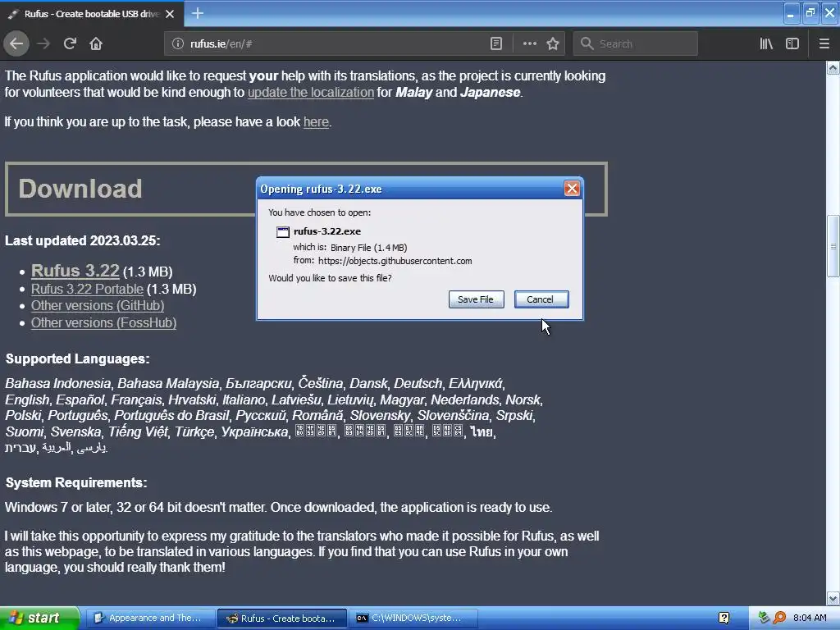The height and width of the screenshot is (630, 840).
Task: Click the Windows start button
Action: 39,619
